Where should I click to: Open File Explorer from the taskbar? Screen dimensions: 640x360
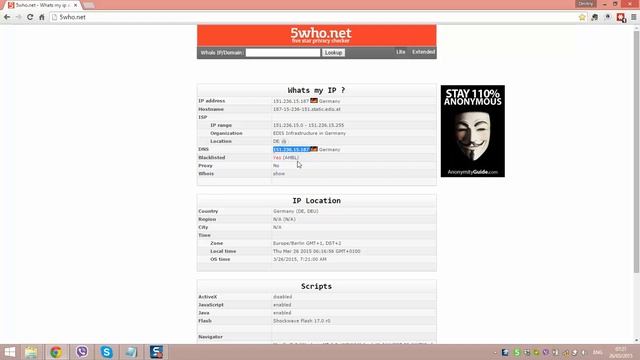coord(31,352)
